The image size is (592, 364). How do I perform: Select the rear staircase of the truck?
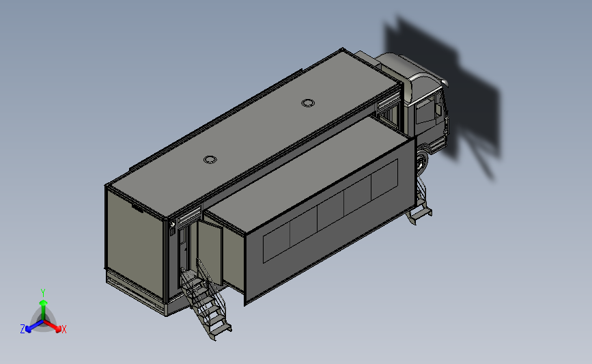point(205,300)
